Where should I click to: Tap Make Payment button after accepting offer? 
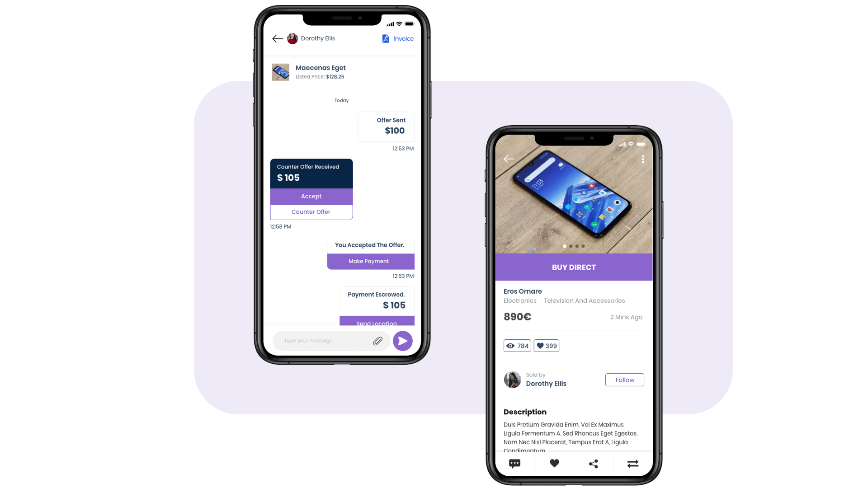tap(368, 261)
